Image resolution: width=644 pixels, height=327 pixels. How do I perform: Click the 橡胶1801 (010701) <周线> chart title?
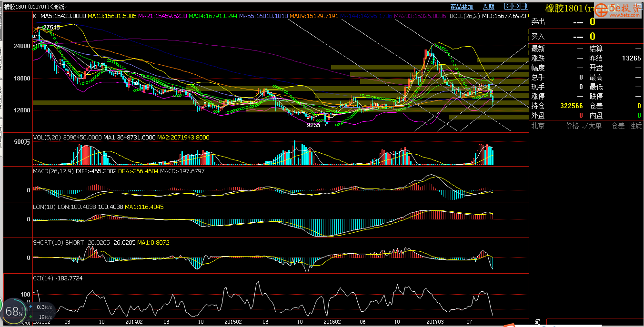pos(36,7)
